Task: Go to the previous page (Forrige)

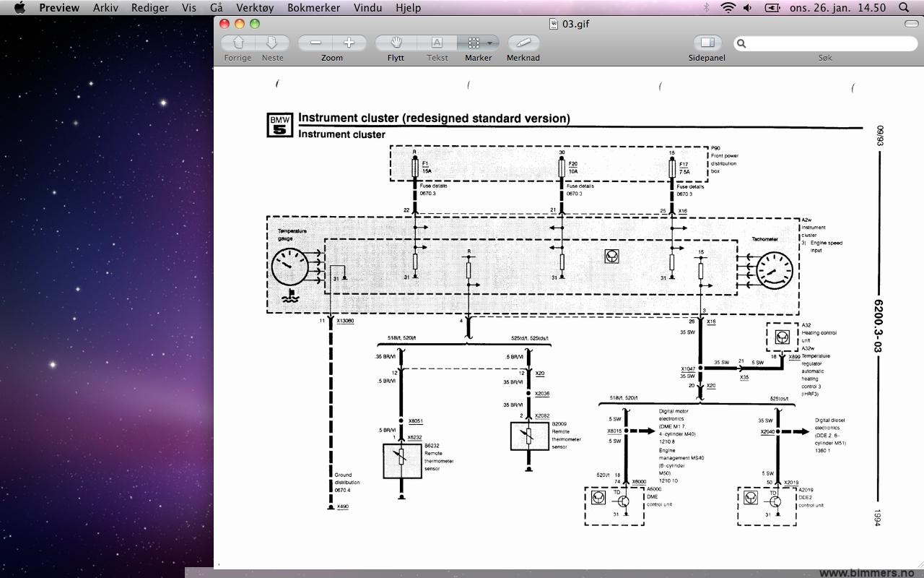Action: click(x=238, y=43)
